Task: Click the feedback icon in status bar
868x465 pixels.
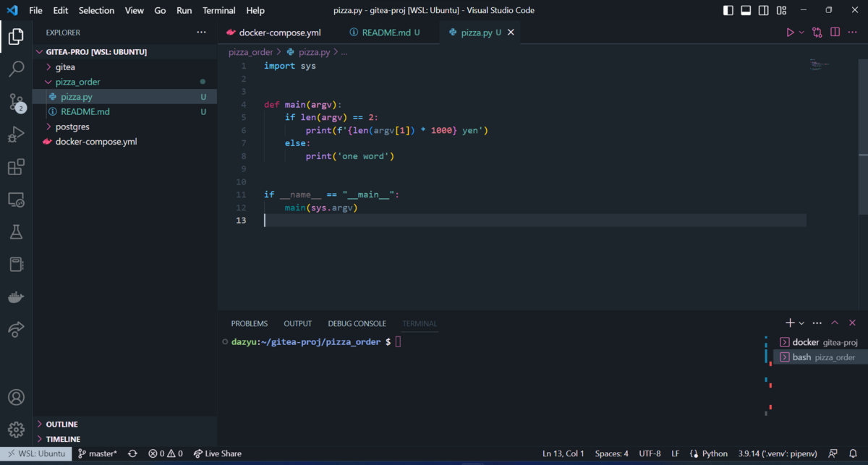Action: click(x=833, y=453)
